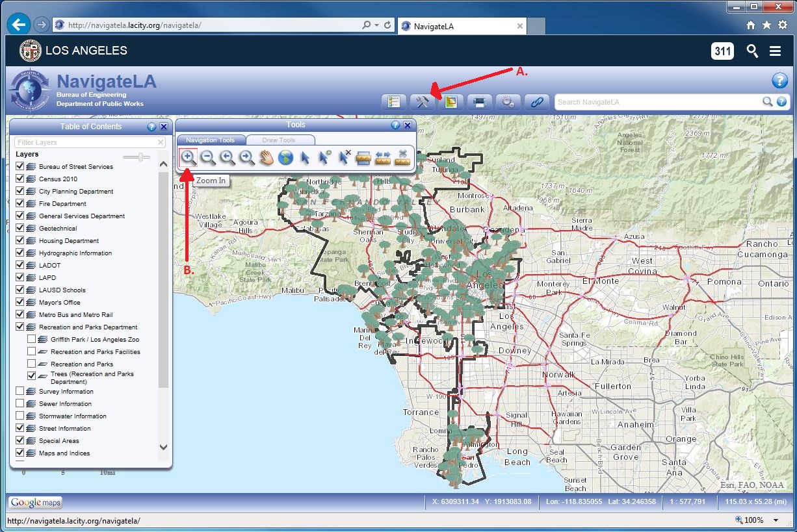Clear the Filter Layers field
Image resolution: width=797 pixels, height=532 pixels.
coord(161,142)
